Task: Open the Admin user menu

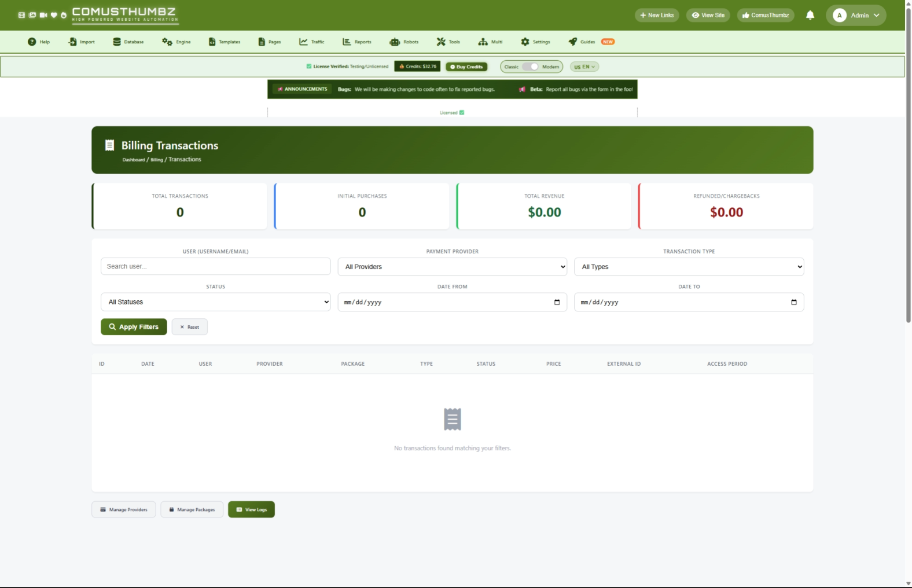Action: tap(856, 15)
